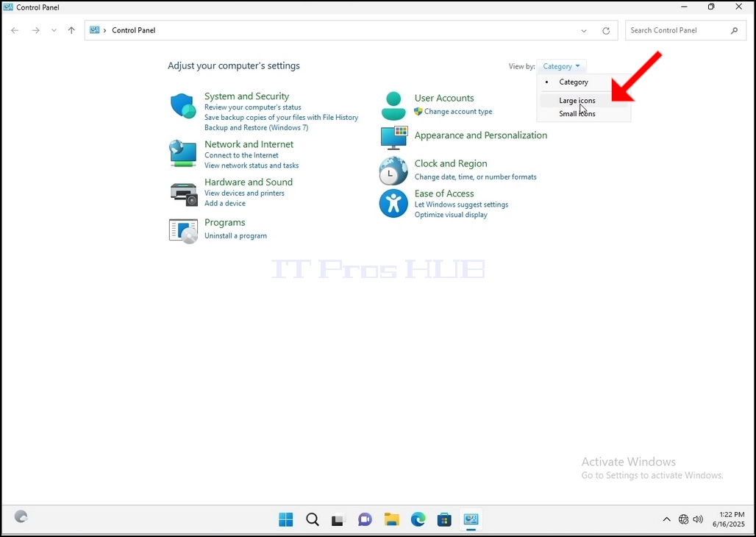The width and height of the screenshot is (756, 537).
Task: Go back with the Back arrow
Action: click(15, 30)
